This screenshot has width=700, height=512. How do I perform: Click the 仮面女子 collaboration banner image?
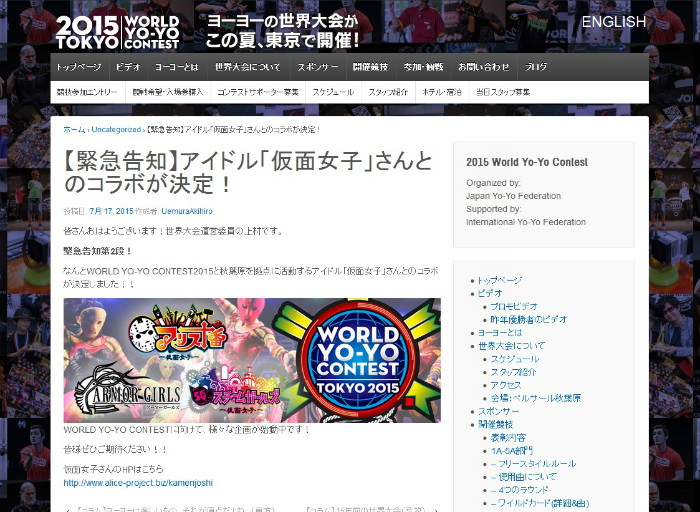252,360
